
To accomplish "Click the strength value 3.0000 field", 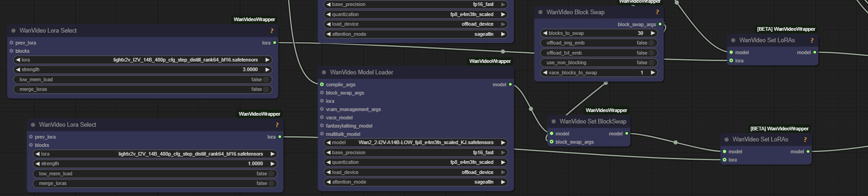I will (x=250, y=70).
